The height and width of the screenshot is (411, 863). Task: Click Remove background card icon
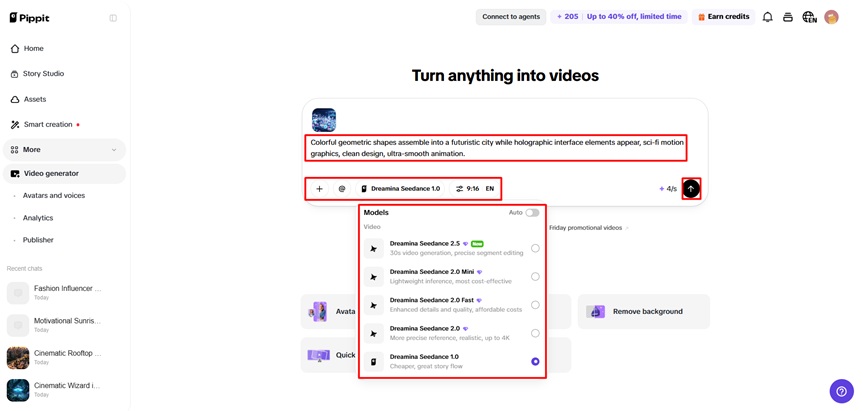click(596, 311)
